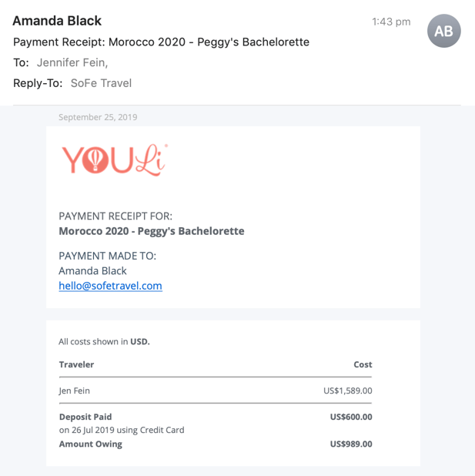Click the AB sender avatar
This screenshot has height=476, width=475.
[443, 31]
